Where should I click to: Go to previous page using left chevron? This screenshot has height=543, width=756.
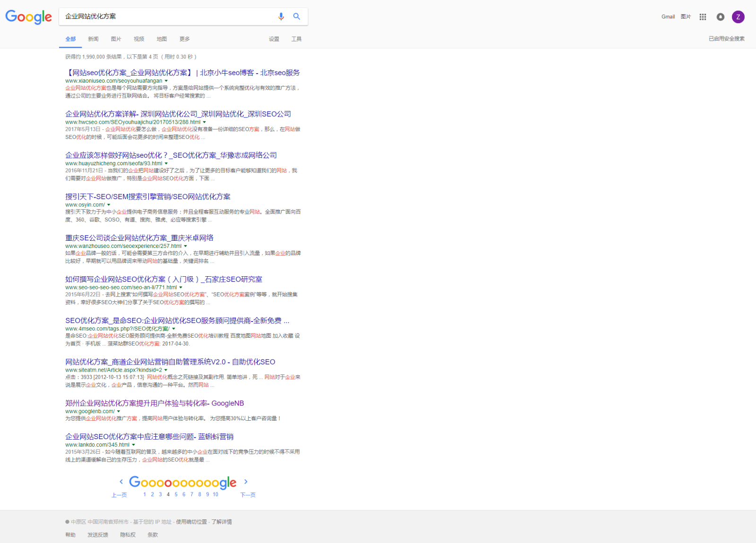[121, 482]
